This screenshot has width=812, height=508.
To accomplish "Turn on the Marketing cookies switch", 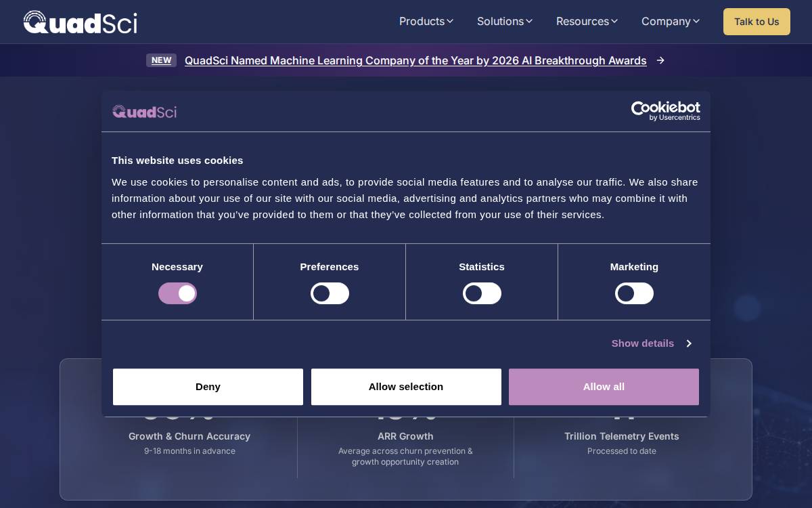I will [634, 293].
